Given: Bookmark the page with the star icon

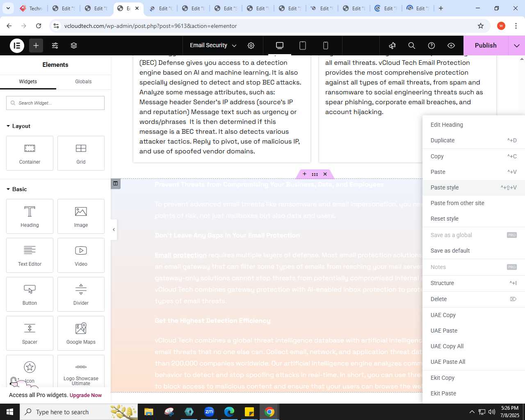Looking at the screenshot, I should (481, 26).
